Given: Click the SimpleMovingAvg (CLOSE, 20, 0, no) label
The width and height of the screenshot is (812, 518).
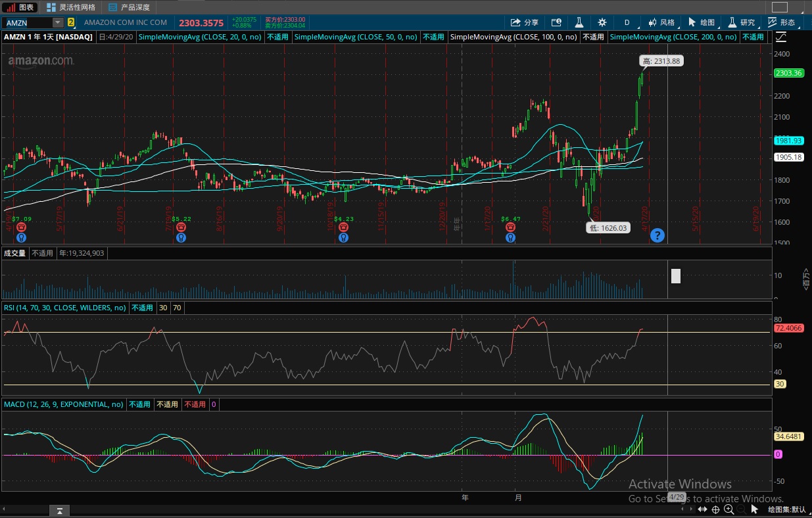Looking at the screenshot, I should pos(201,37).
